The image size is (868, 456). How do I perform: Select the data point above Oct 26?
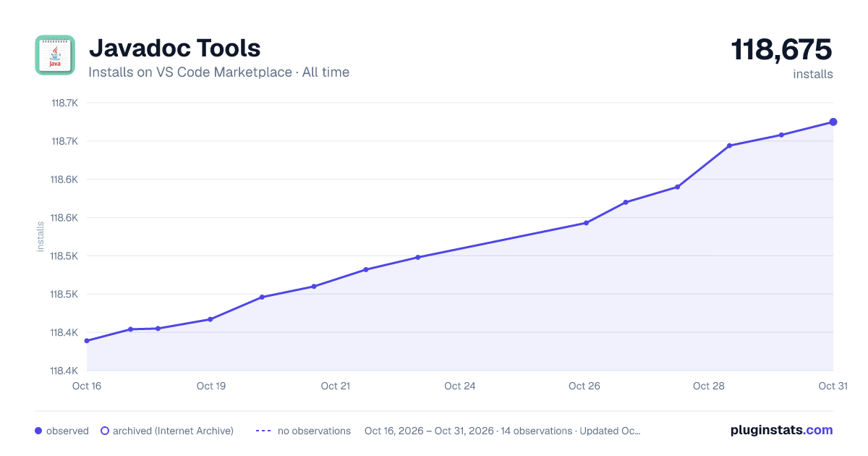click(x=586, y=223)
